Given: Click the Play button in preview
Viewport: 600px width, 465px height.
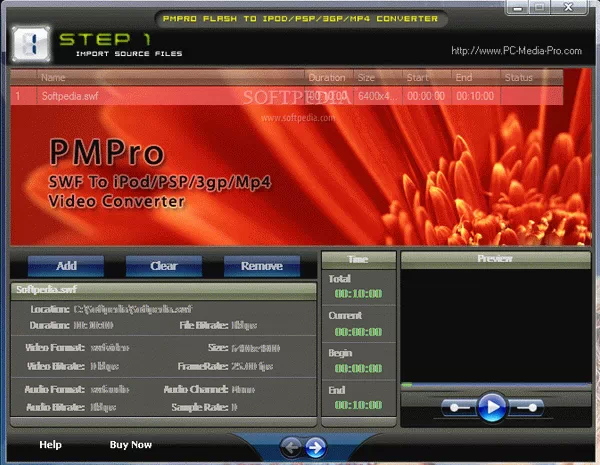Looking at the screenshot, I should [x=492, y=407].
